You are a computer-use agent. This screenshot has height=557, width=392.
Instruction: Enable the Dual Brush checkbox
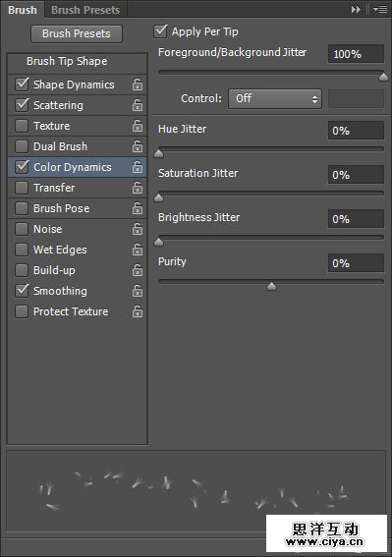click(22, 146)
